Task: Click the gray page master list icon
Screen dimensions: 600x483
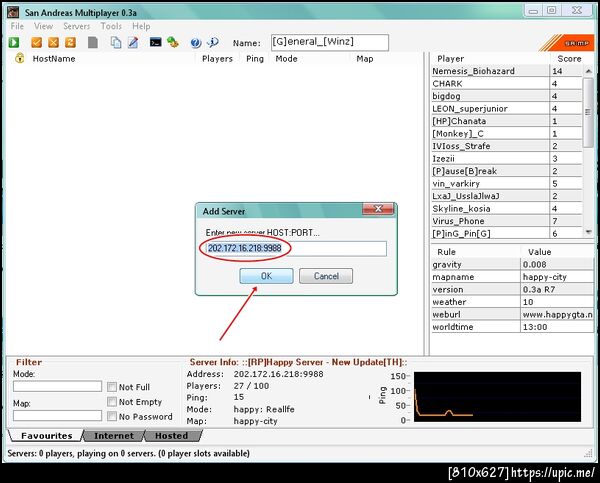Action: [x=93, y=42]
